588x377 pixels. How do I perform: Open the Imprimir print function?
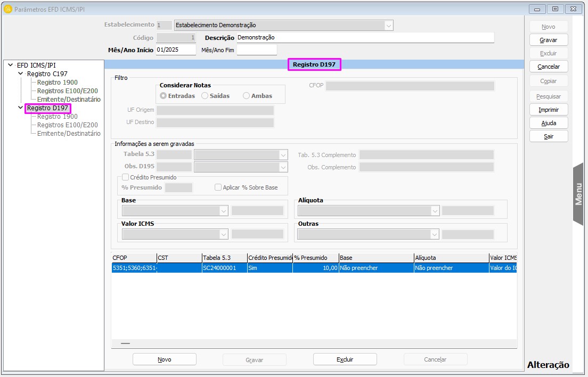click(x=548, y=110)
